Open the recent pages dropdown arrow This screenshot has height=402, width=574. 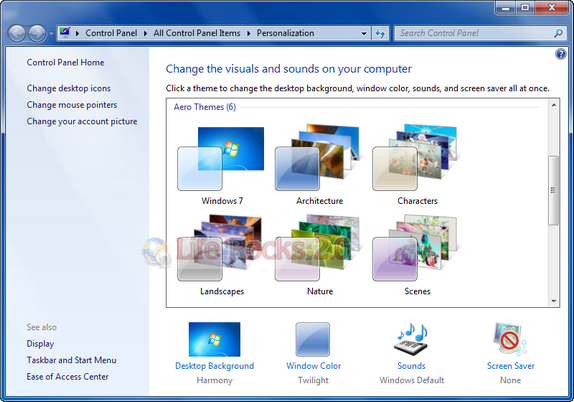tap(51, 34)
